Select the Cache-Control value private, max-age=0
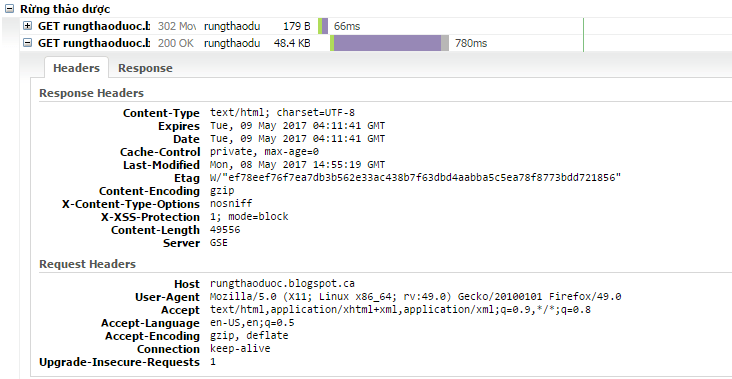Screen dimensions: 732x379 264,152
